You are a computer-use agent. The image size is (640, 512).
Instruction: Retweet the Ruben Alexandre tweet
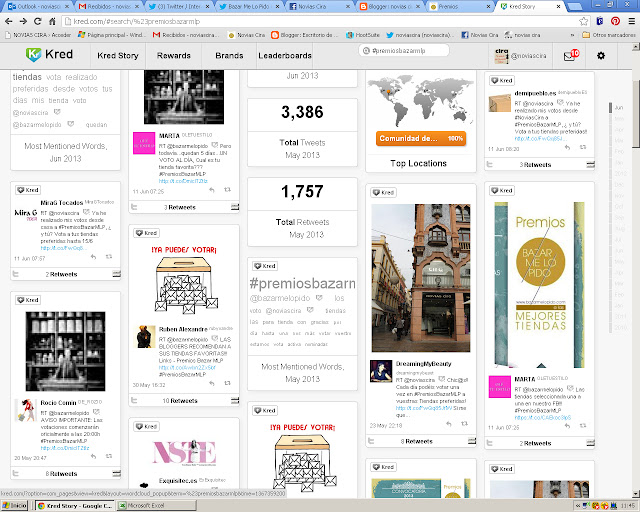click(227, 383)
